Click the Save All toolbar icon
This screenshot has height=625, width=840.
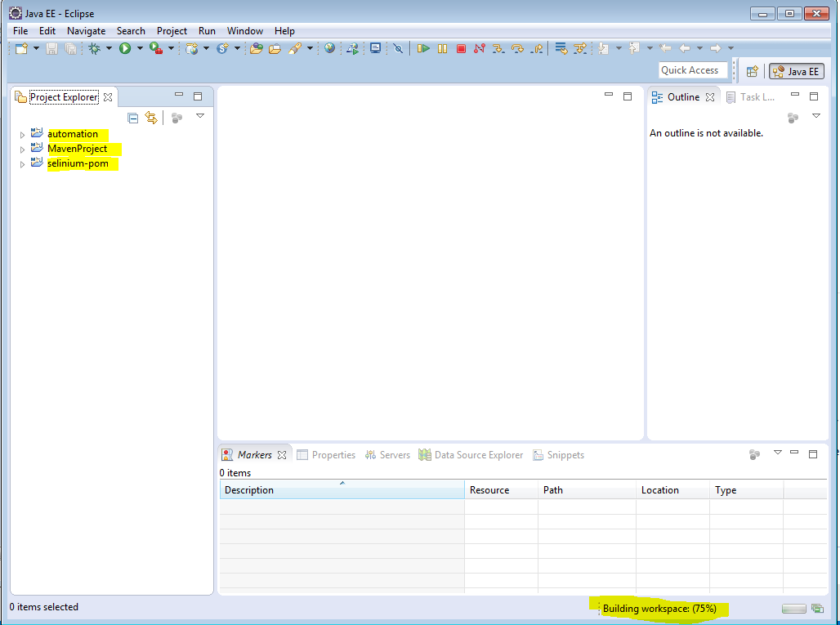click(70, 49)
